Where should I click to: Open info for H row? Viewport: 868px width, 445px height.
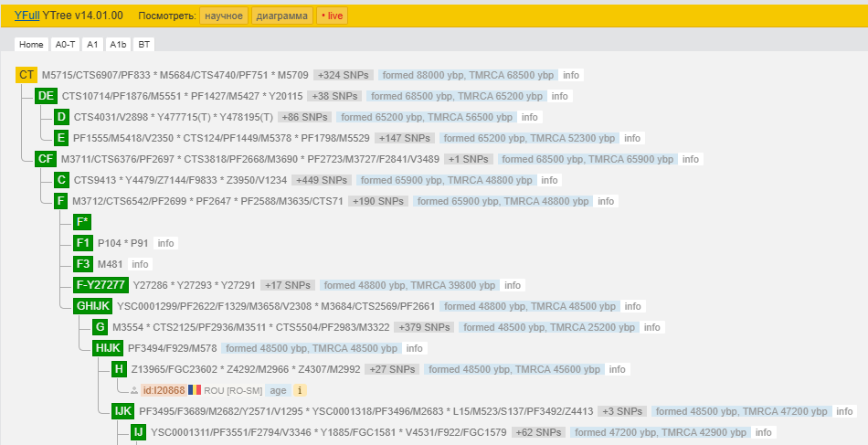618,370
